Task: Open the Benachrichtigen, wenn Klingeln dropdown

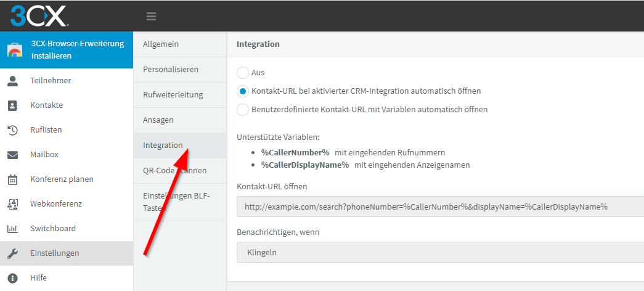Action: (440, 252)
